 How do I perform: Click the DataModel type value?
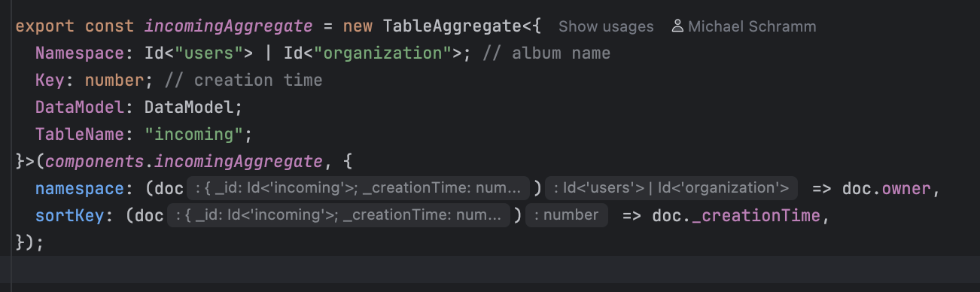tap(190, 107)
